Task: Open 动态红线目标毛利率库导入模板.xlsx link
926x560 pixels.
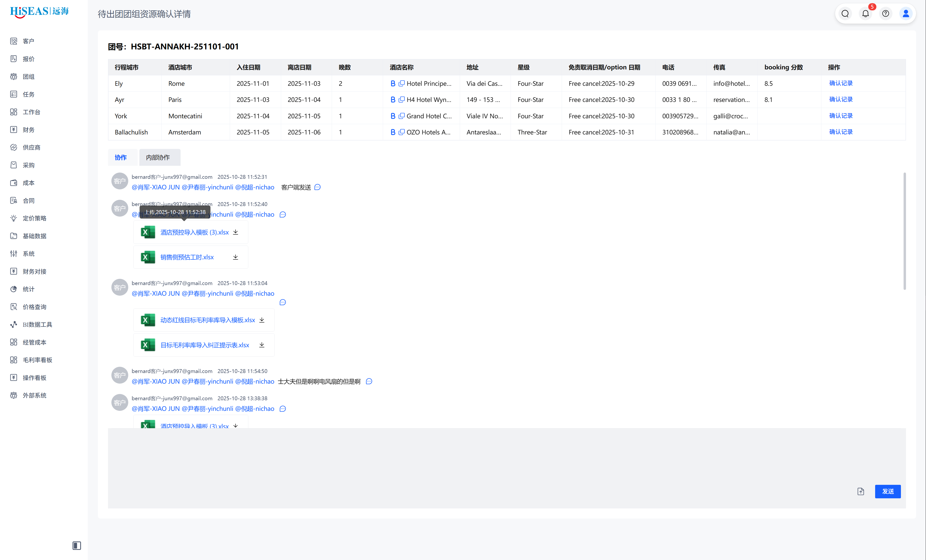Action: pyautogui.click(x=207, y=320)
